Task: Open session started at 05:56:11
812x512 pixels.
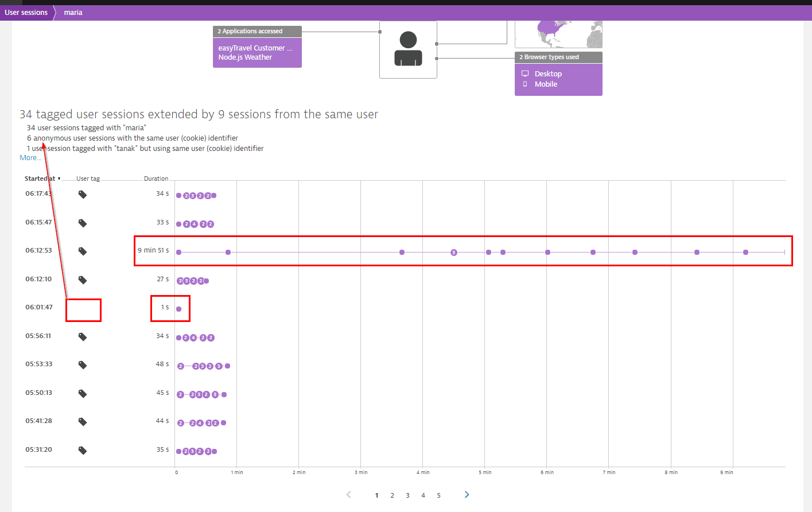Action: pos(38,336)
